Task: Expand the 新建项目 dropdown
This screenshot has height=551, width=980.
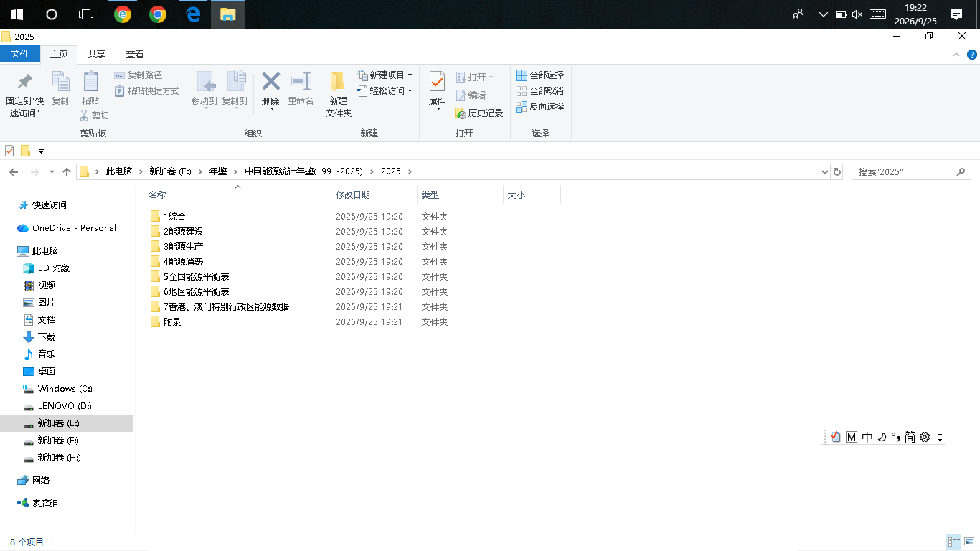Action: click(x=410, y=75)
